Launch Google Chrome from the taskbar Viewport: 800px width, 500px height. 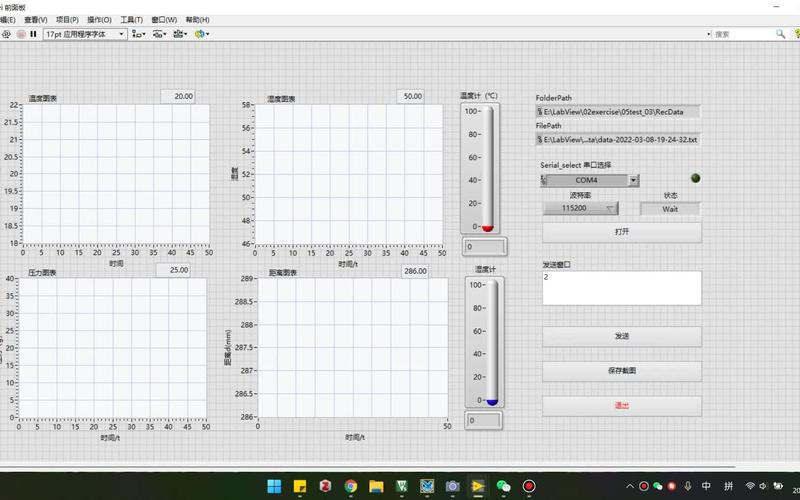(351, 486)
